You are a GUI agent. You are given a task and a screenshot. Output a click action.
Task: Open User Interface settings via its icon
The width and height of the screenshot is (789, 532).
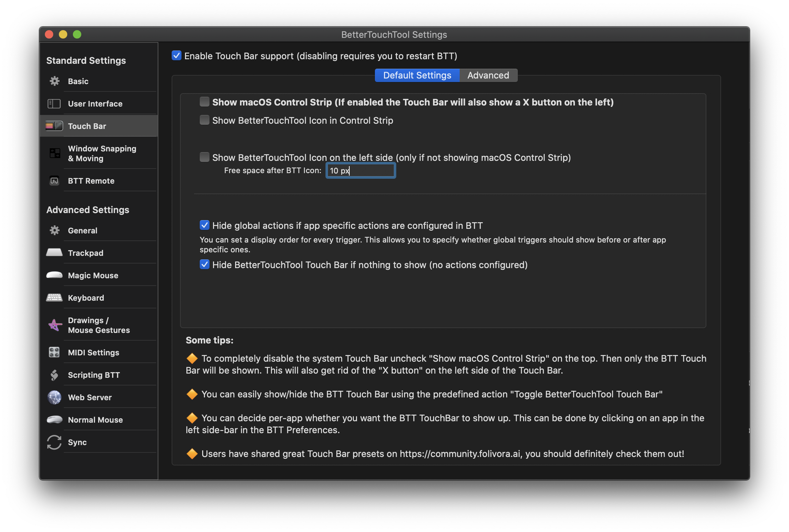pos(54,104)
